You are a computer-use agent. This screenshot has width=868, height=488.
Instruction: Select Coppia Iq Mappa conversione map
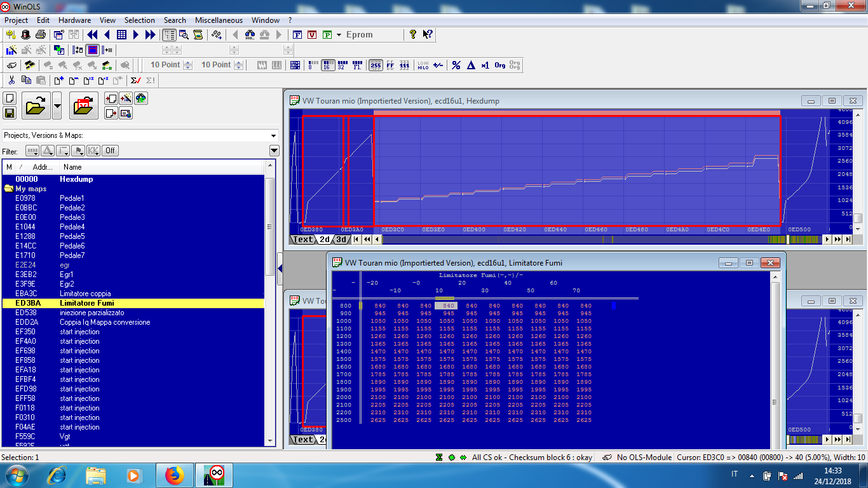[105, 322]
